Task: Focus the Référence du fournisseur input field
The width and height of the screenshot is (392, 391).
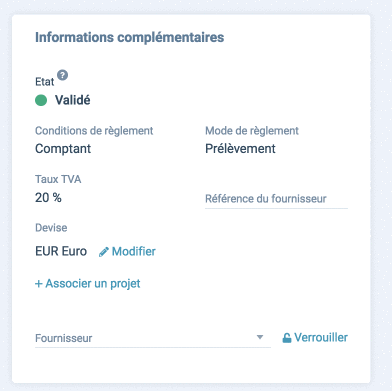Action: (276, 199)
